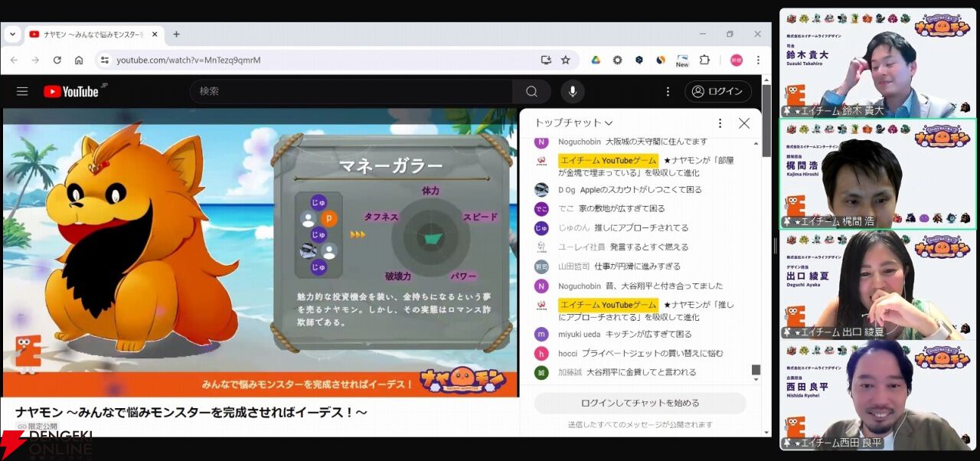
Task: Click ログインしてチャットを始める button
Action: 640,403
